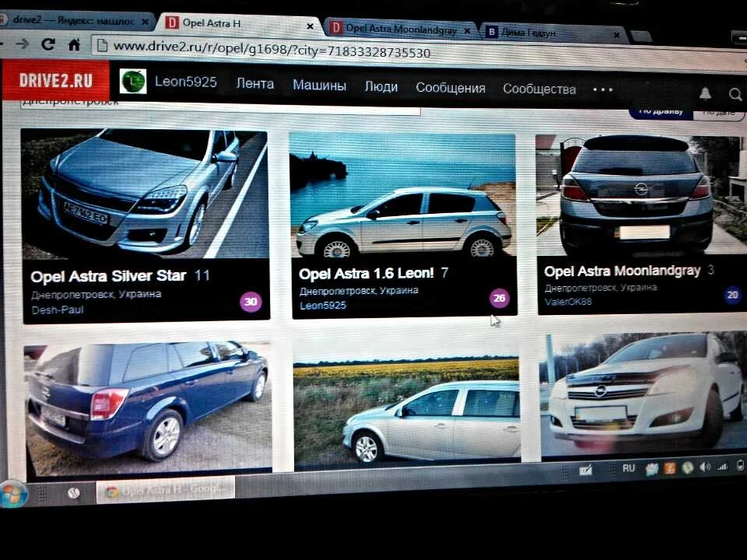
Task: Click the purple 30 rating badge
Action: (x=251, y=302)
